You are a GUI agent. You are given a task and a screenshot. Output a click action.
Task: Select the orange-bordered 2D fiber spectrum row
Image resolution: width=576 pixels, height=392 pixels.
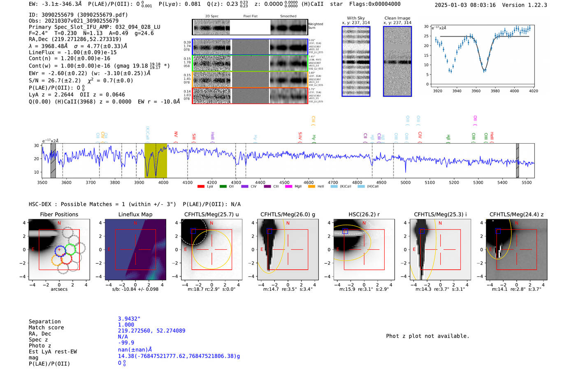pyautogui.click(x=250, y=79)
